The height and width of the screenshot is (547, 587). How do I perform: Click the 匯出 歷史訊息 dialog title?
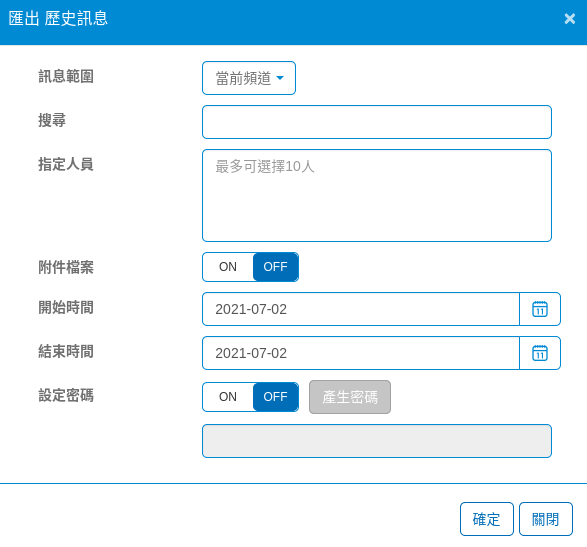[58, 19]
